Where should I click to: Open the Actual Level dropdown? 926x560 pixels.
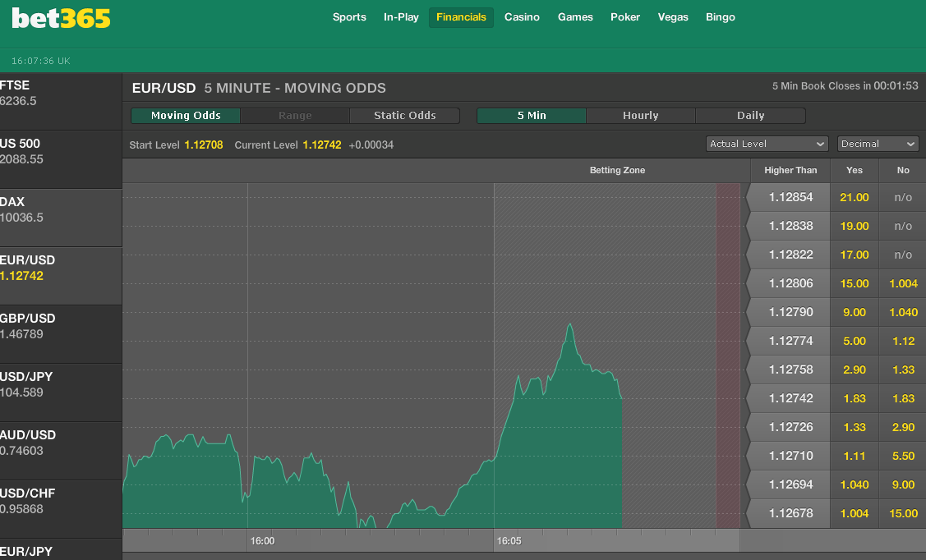767,144
